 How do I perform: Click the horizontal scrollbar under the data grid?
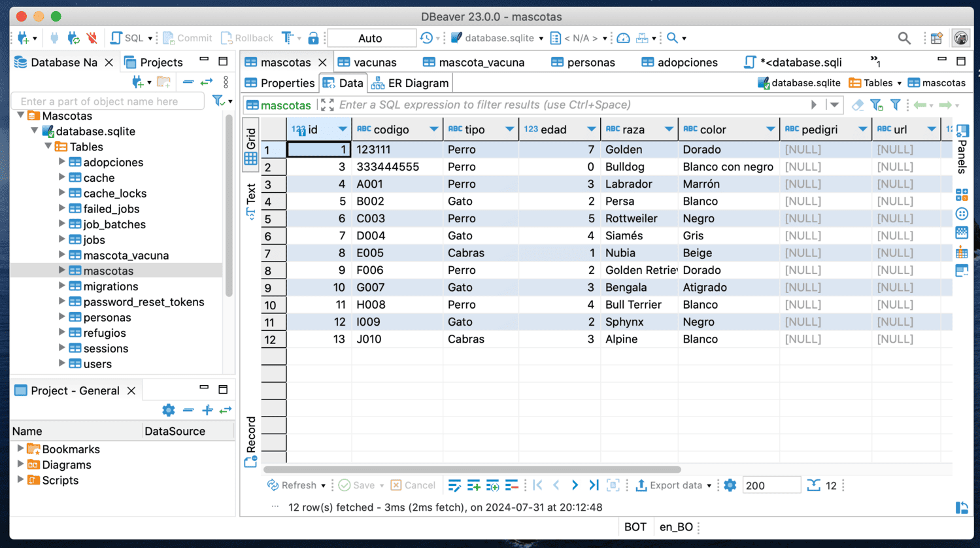pyautogui.click(x=472, y=470)
